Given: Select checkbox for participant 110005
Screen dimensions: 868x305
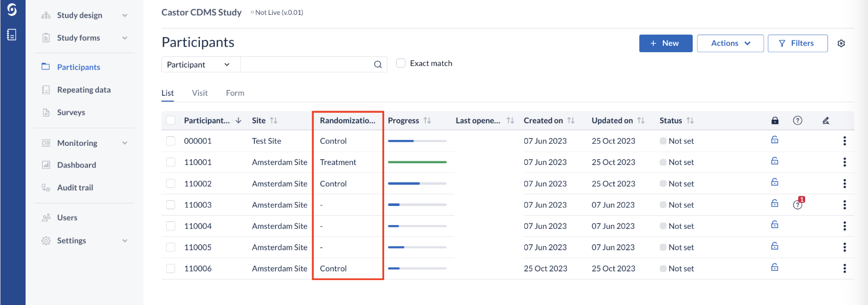Looking at the screenshot, I should [x=171, y=248].
